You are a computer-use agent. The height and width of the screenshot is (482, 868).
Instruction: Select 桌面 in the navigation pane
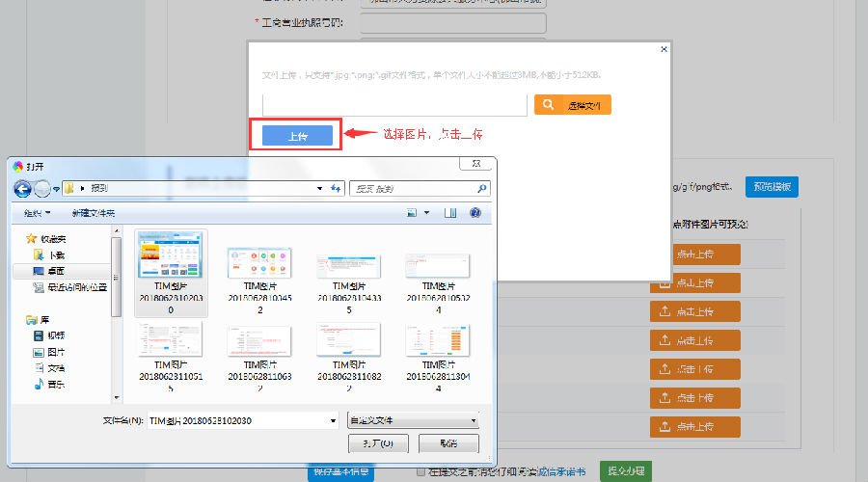point(56,271)
